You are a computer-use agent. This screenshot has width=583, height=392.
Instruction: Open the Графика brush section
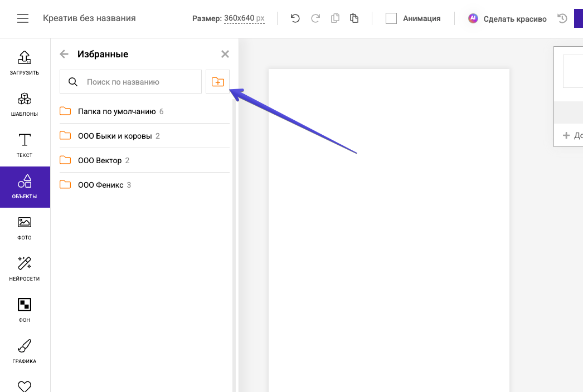pyautogui.click(x=25, y=351)
